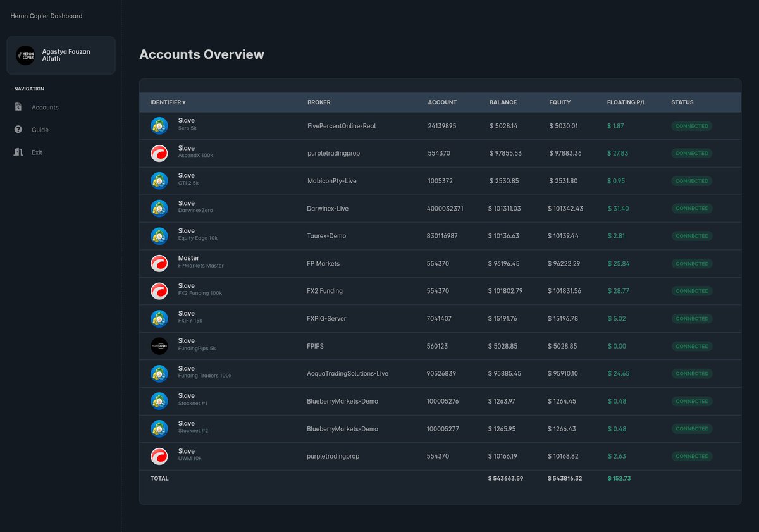Click the Stocknet #1 BlueberryMarkets icon
This screenshot has height=532, width=759.
pyautogui.click(x=159, y=400)
